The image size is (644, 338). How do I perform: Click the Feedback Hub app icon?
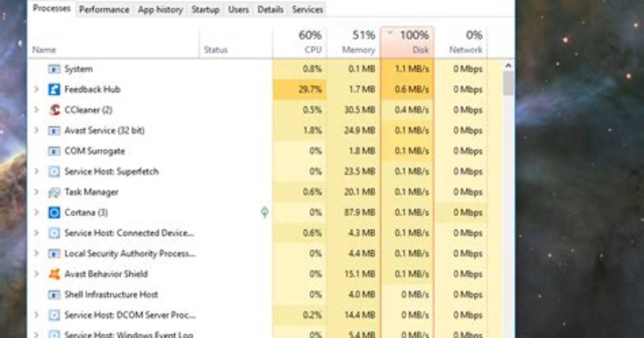click(54, 89)
